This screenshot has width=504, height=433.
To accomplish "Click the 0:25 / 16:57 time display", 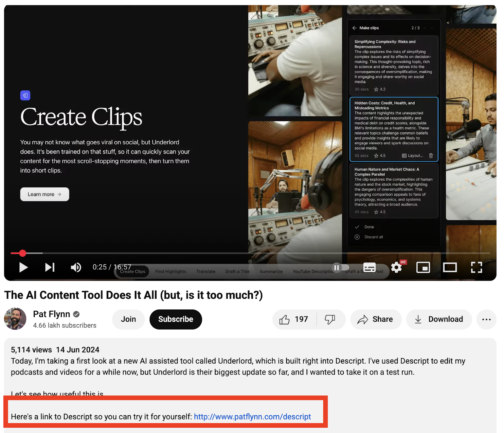I will tap(112, 267).
